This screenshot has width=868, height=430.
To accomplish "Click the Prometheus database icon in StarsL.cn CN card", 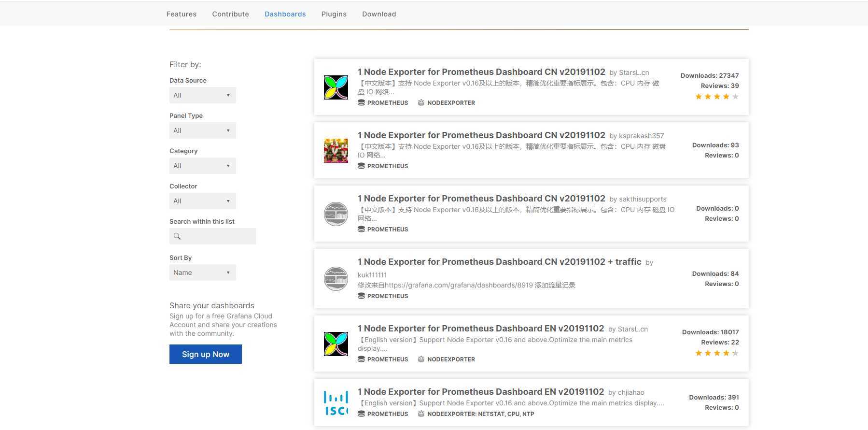I will click(361, 102).
